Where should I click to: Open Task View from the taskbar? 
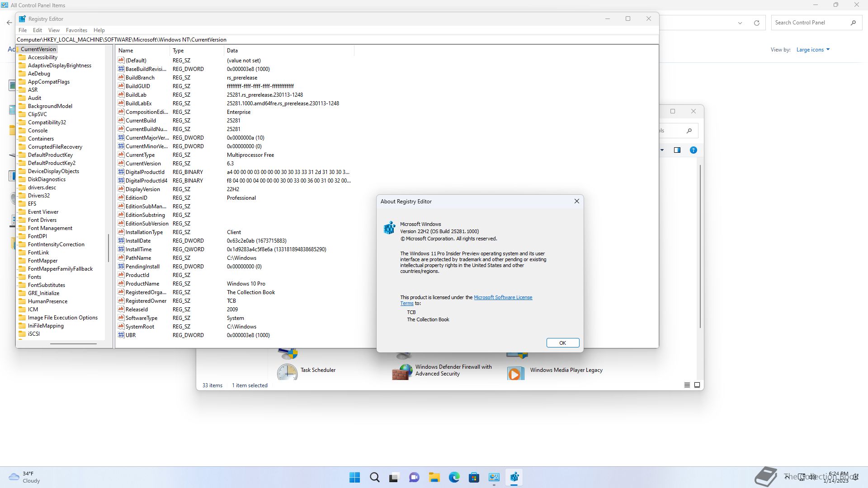click(x=394, y=477)
